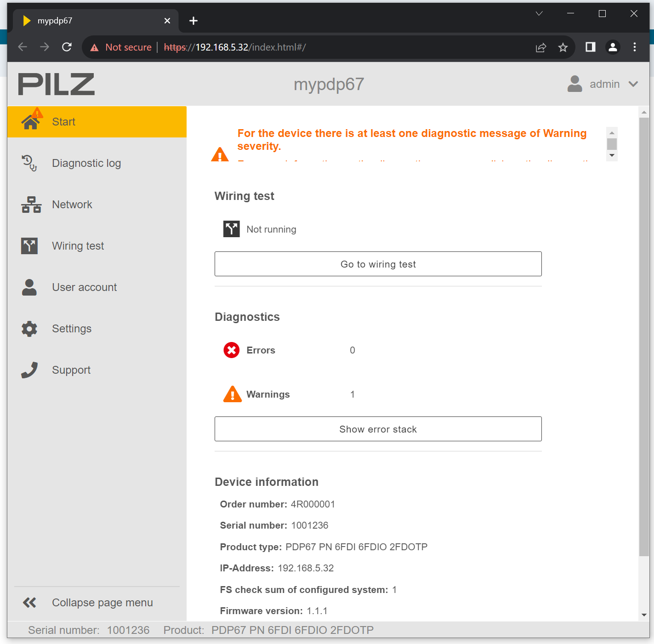
Task: Click the browser back arrow
Action: [23, 47]
